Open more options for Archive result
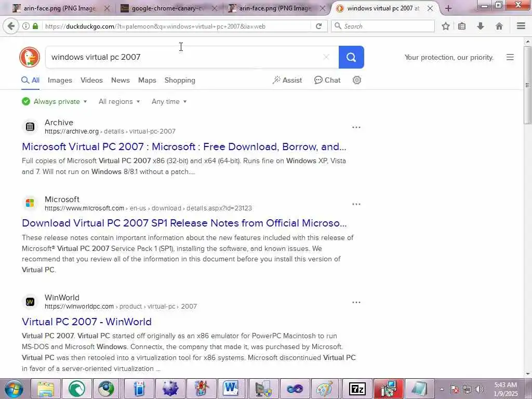 (x=356, y=127)
